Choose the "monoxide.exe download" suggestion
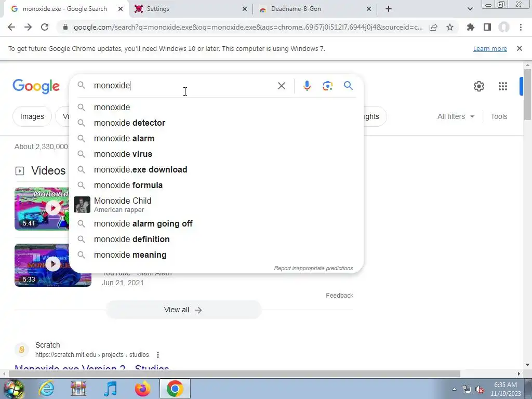 216,170
